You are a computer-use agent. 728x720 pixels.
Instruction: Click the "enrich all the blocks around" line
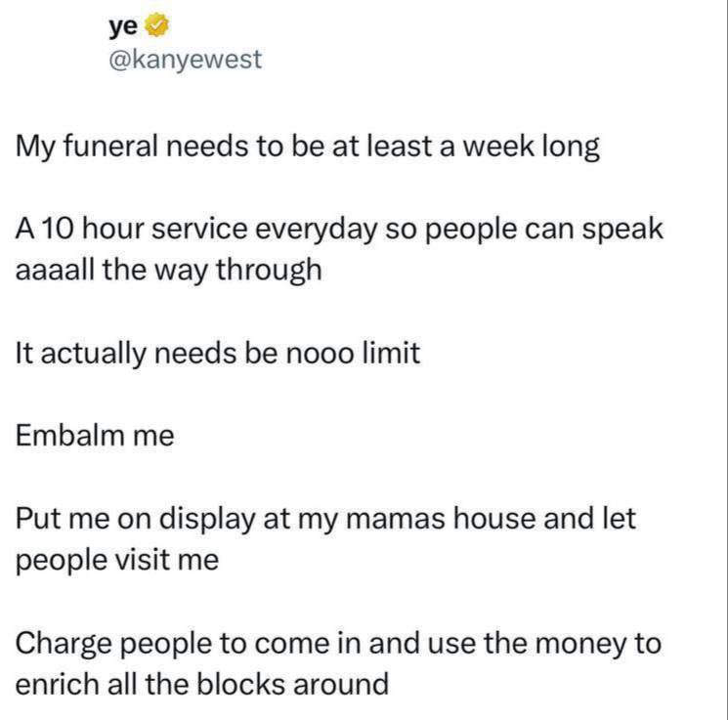[x=201, y=683]
